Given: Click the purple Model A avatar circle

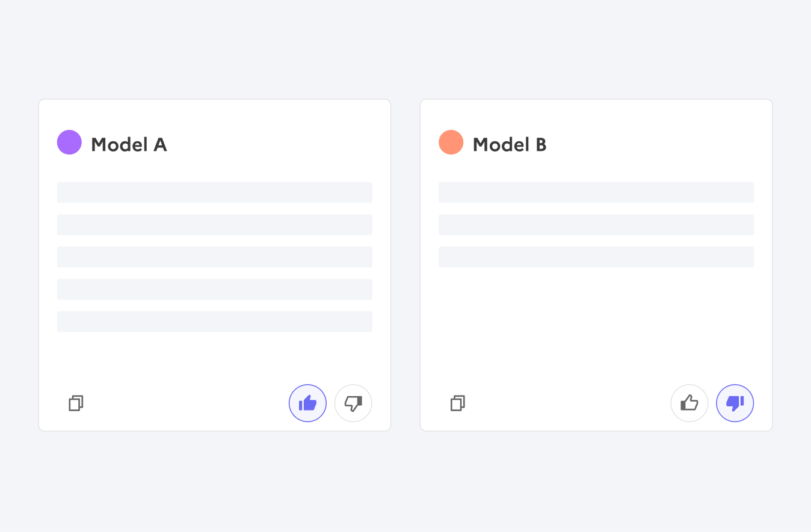Looking at the screenshot, I should tap(69, 142).
